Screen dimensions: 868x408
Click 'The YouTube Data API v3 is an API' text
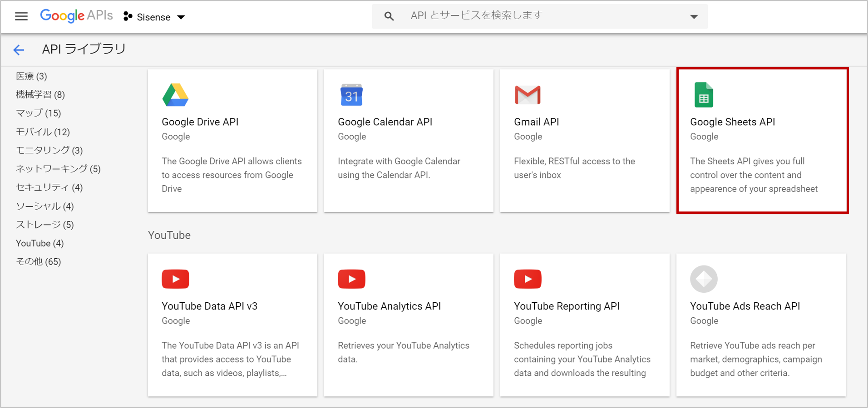[x=230, y=359]
